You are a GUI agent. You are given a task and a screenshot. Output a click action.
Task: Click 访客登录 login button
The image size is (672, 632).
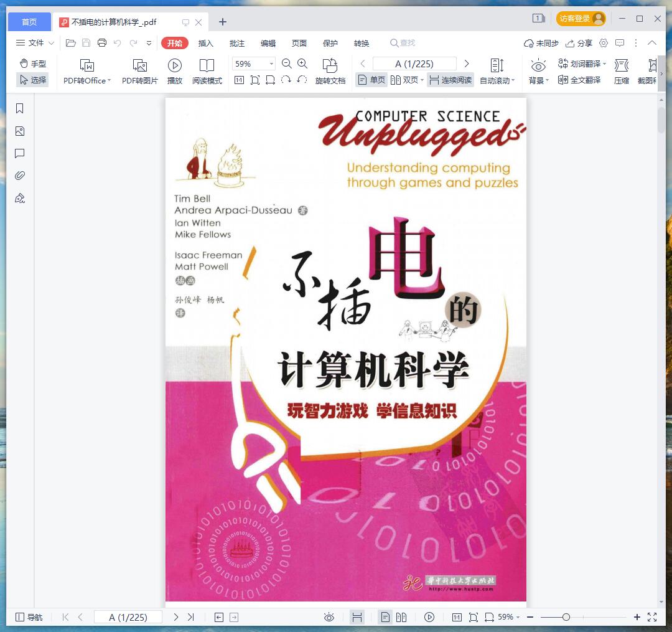click(x=581, y=19)
